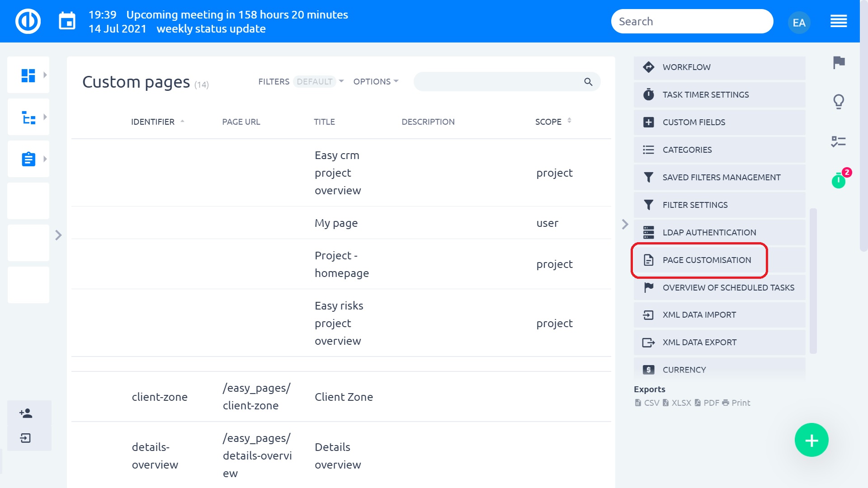
Task: Open the EA user avatar
Action: coord(799,22)
